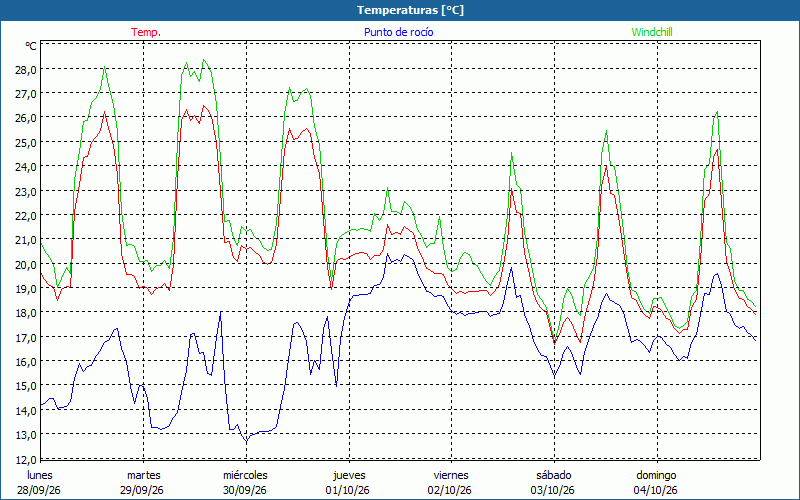Click the green Windchill legend label

click(652, 32)
